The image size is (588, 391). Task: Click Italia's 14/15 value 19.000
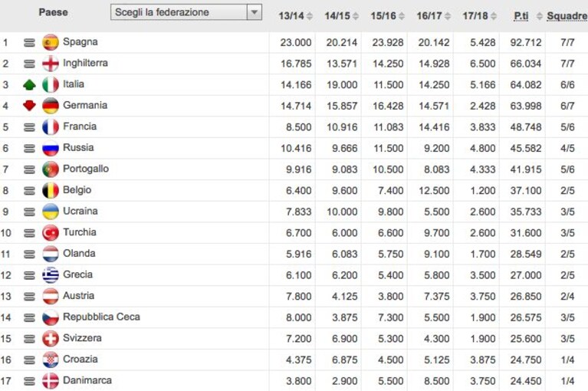point(342,85)
